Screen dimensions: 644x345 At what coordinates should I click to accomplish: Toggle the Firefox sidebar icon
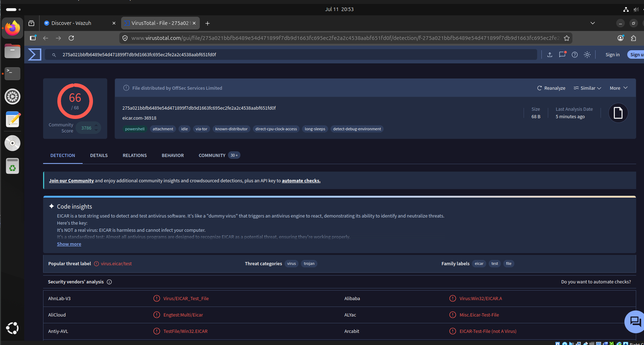(33, 38)
